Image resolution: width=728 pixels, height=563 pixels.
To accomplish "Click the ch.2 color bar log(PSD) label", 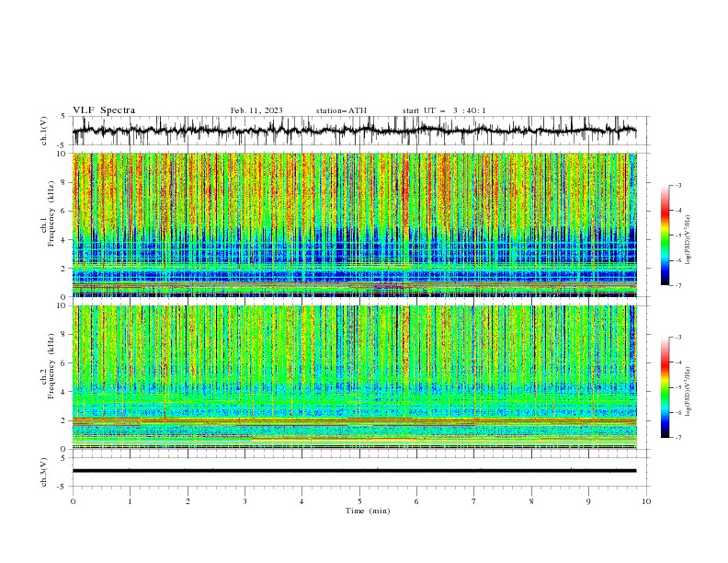I will (688, 391).
